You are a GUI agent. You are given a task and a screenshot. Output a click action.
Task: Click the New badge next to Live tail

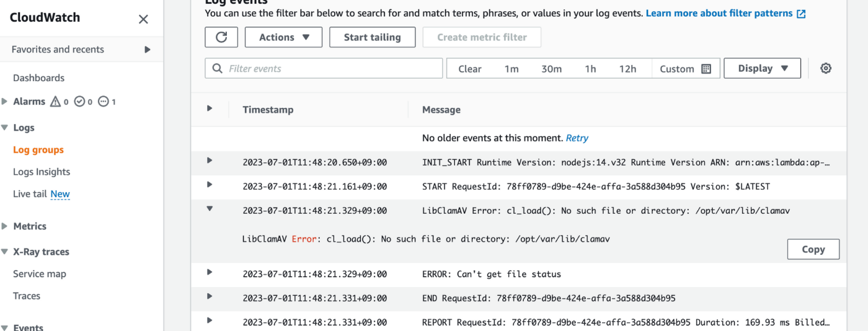[60, 194]
